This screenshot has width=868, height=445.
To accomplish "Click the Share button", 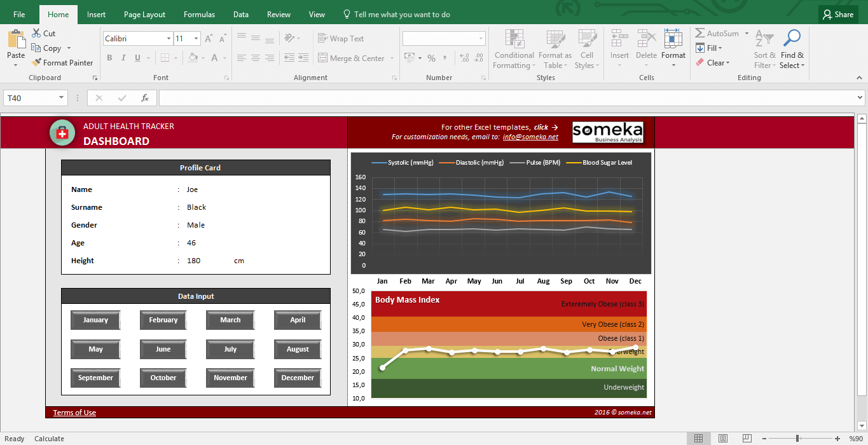I will [838, 15].
